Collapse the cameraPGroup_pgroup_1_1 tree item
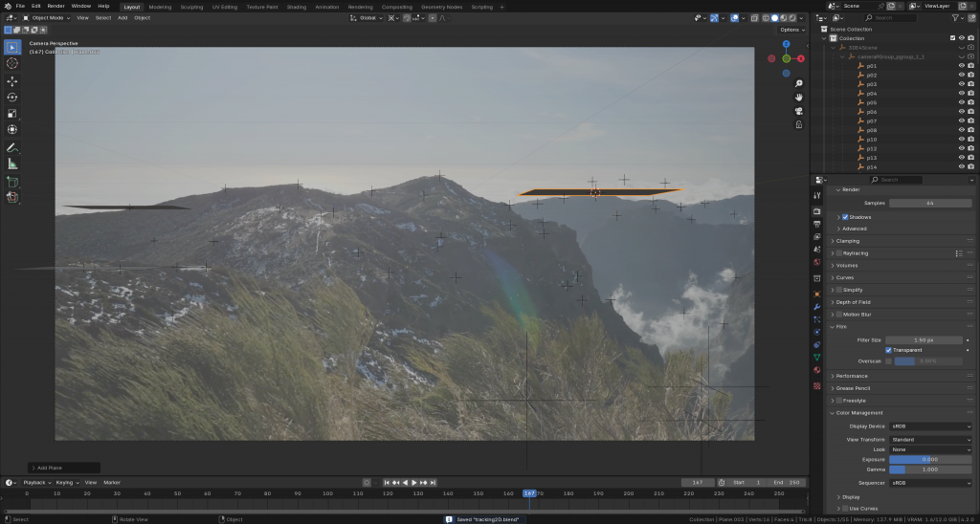 coord(842,56)
